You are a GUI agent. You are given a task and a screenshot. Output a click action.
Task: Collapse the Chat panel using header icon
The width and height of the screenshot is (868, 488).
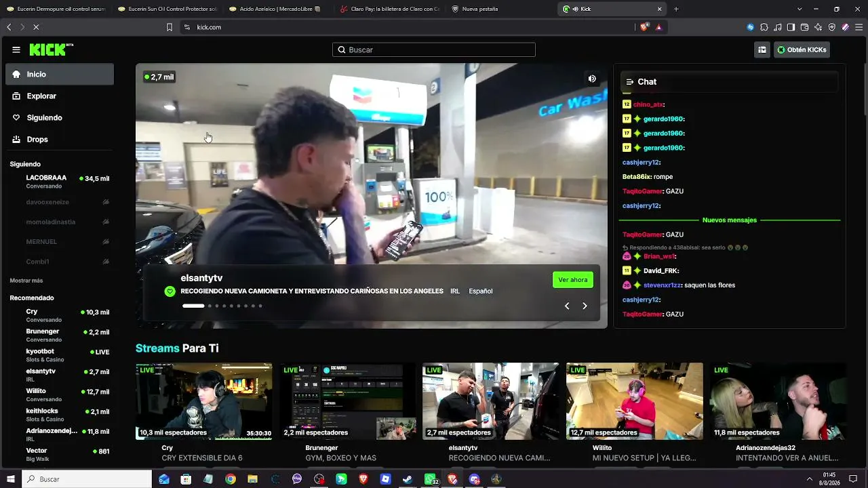629,82
